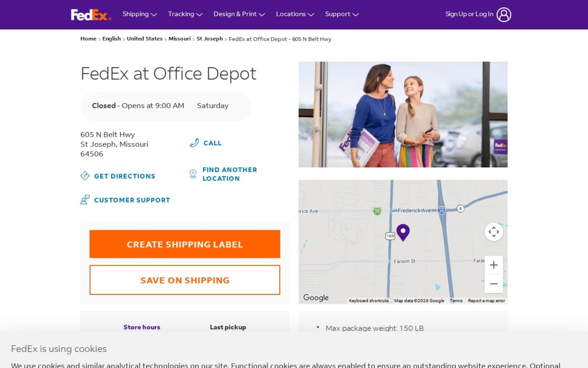The image size is (588, 368).
Task: Click Report a map error
Action: (486, 301)
